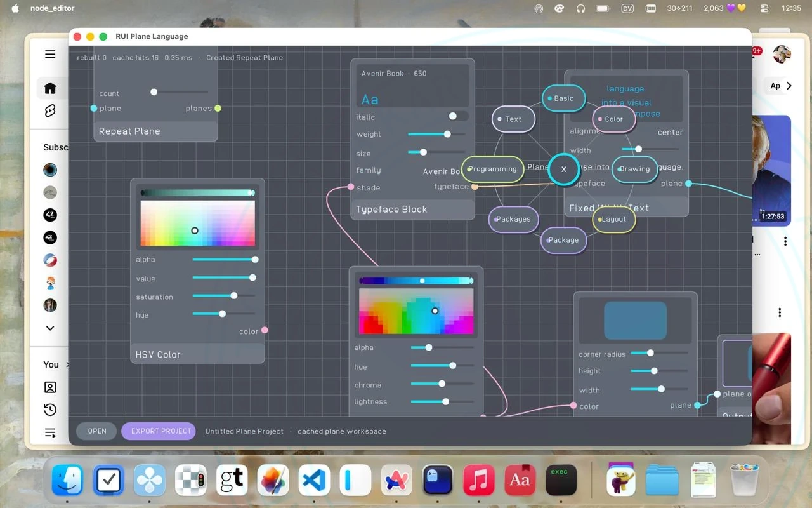Adjust the chroma slider in lower color node
This screenshot has width=812, height=508.
pyautogui.click(x=442, y=384)
